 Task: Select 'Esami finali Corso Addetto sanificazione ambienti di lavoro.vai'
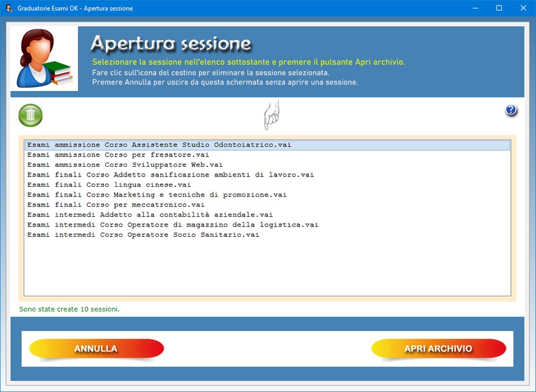pos(267,175)
